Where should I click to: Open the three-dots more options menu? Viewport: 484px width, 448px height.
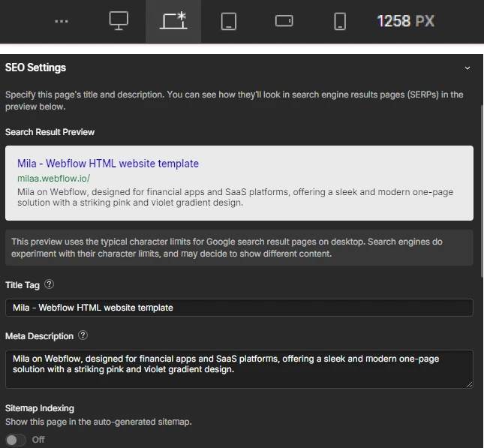tap(62, 21)
